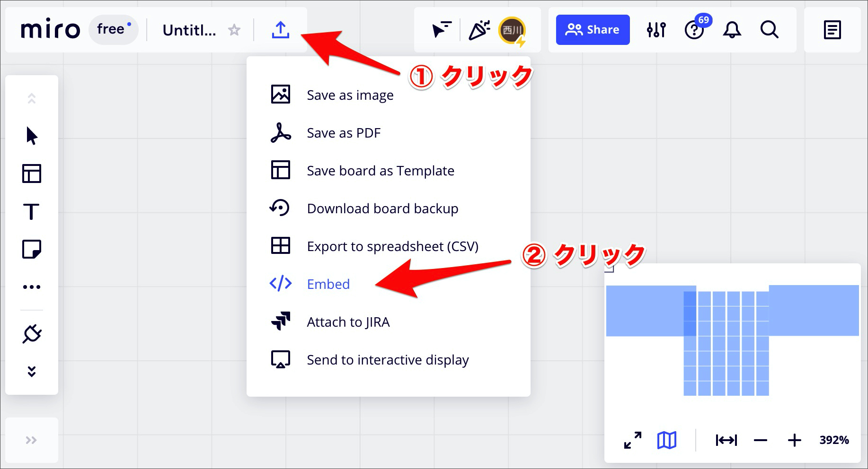Select the Sticky note tool
The height and width of the screenshot is (469, 868).
pyautogui.click(x=32, y=249)
